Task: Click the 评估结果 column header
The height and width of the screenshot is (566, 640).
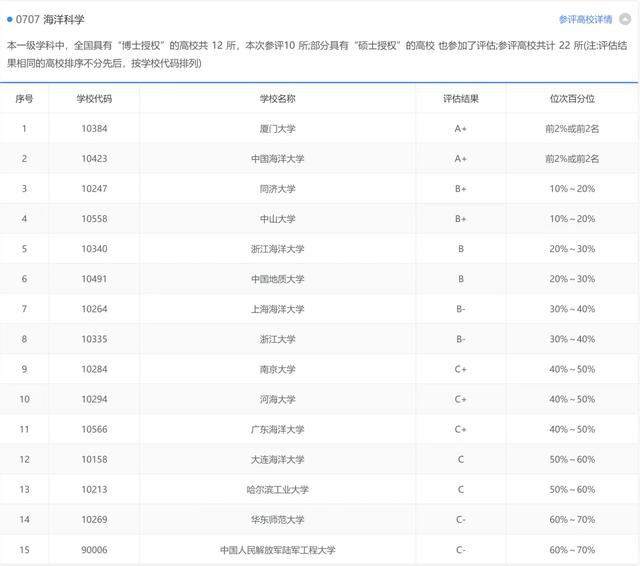Action: pos(461,99)
